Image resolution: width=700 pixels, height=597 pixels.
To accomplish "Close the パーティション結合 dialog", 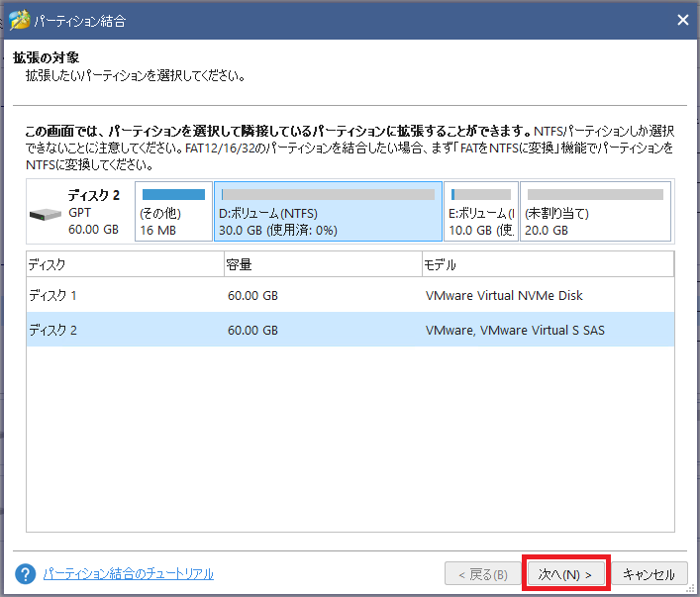I will [x=682, y=20].
